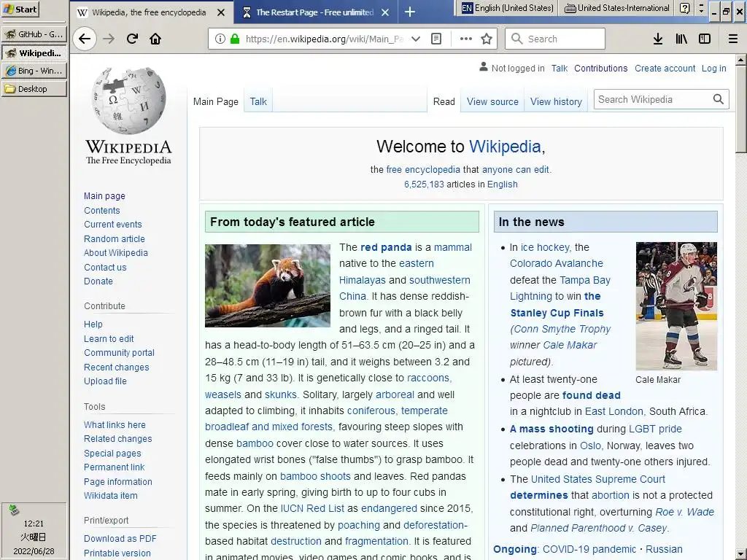Go back with the browser back arrow

(x=85, y=39)
